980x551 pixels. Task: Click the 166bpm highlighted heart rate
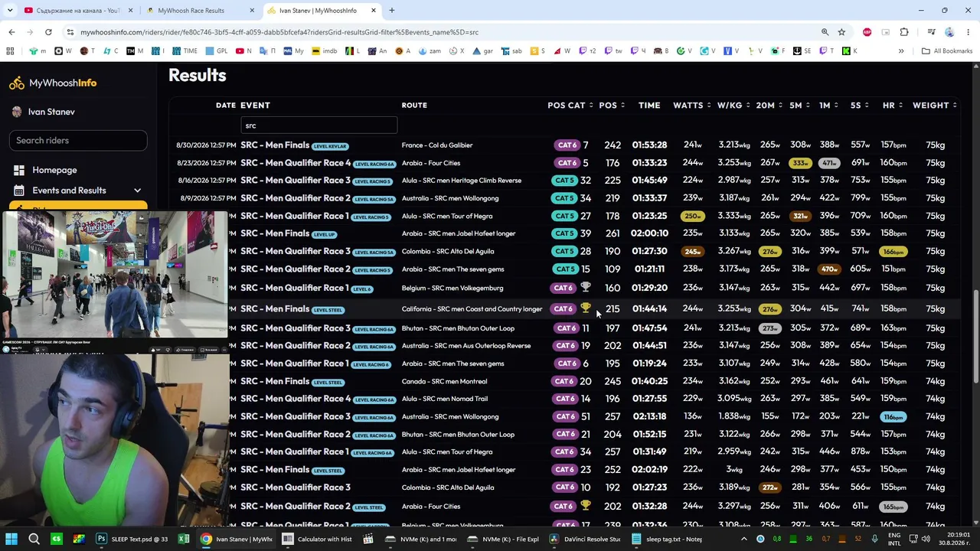pos(893,251)
